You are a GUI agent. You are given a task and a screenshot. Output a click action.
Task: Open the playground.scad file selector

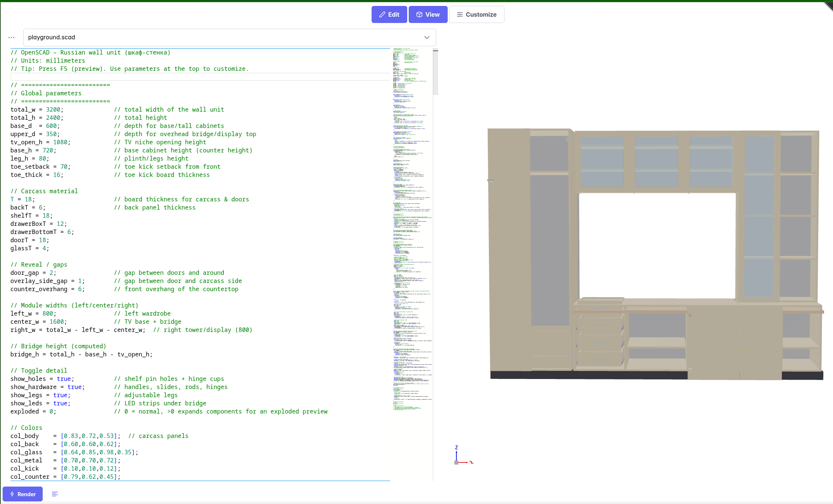tap(223, 37)
